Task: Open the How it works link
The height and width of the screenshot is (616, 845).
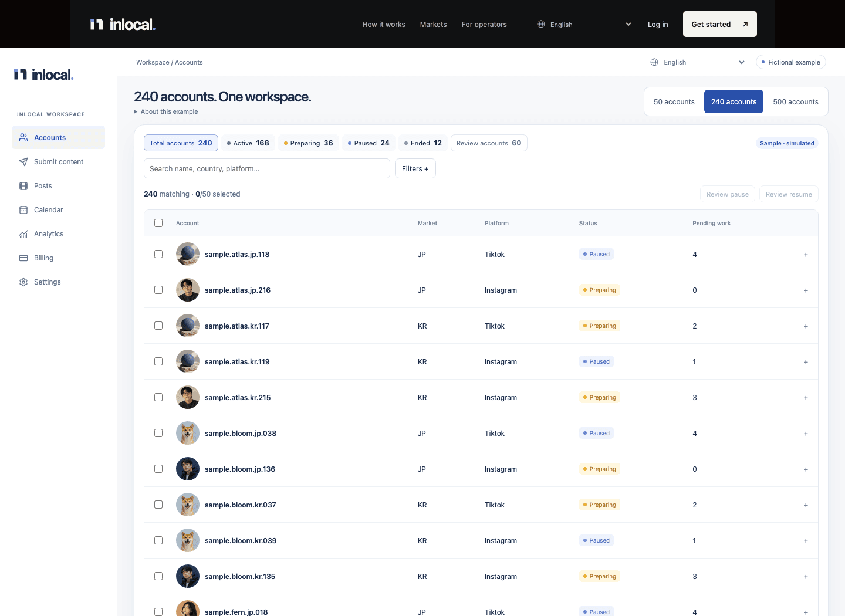Action: pyautogui.click(x=384, y=24)
